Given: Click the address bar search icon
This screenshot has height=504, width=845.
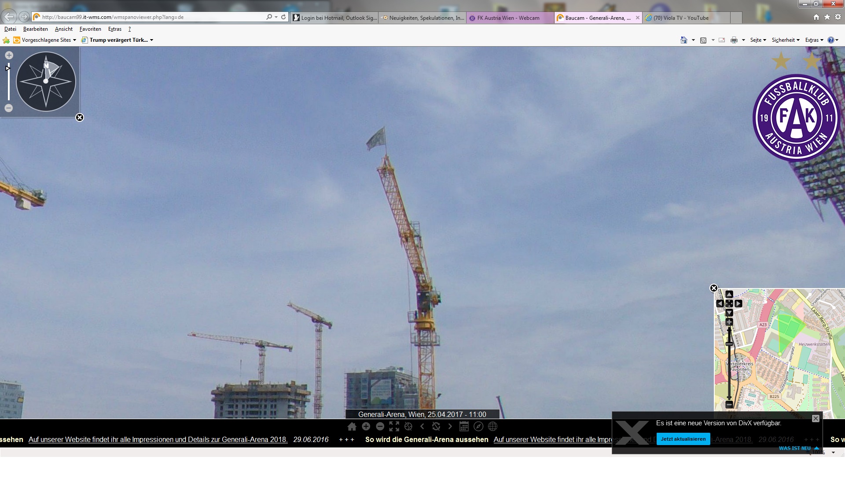Looking at the screenshot, I should click(x=269, y=17).
